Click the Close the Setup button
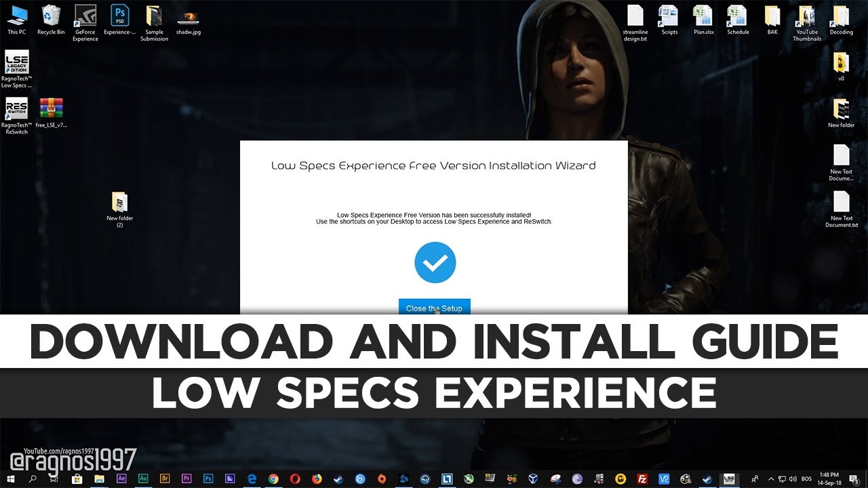The height and width of the screenshot is (488, 868). pyautogui.click(x=434, y=308)
